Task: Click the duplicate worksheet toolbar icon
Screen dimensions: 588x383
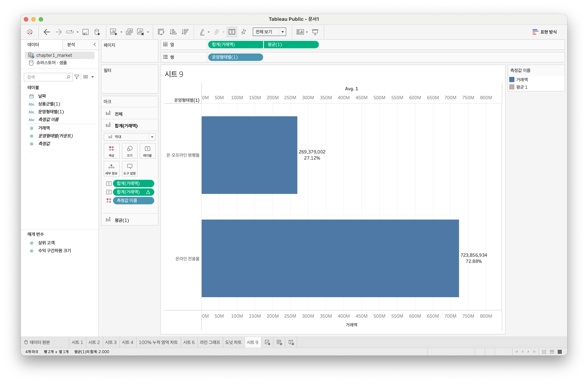Action: pyautogui.click(x=129, y=32)
